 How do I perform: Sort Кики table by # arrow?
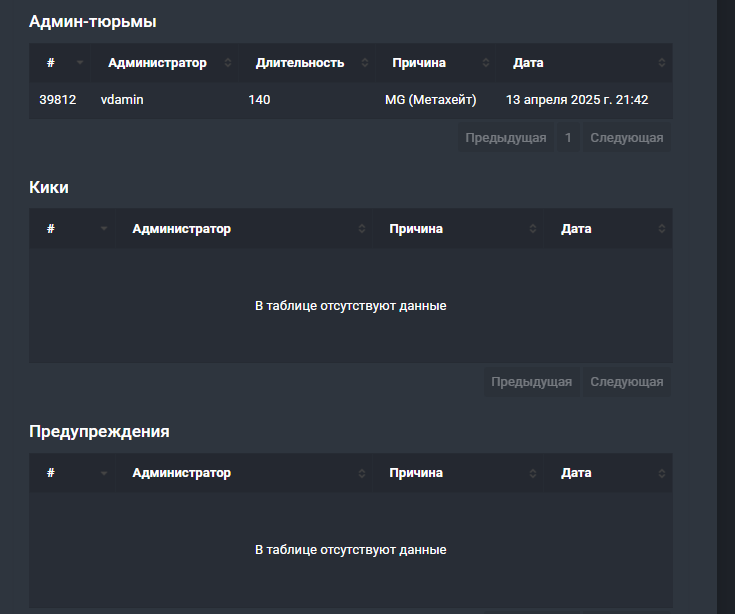[104, 229]
